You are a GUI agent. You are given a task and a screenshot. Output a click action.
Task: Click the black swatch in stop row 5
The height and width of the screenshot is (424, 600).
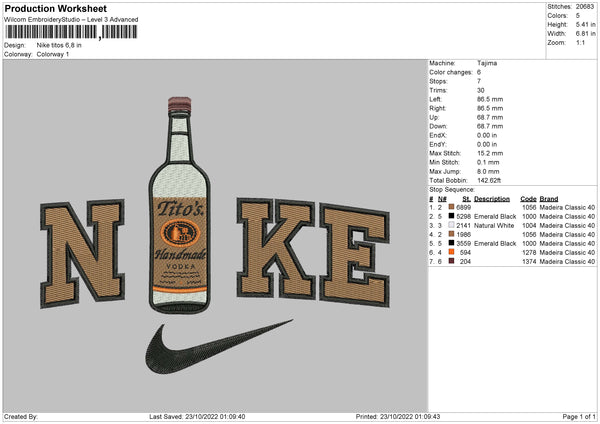click(x=451, y=243)
